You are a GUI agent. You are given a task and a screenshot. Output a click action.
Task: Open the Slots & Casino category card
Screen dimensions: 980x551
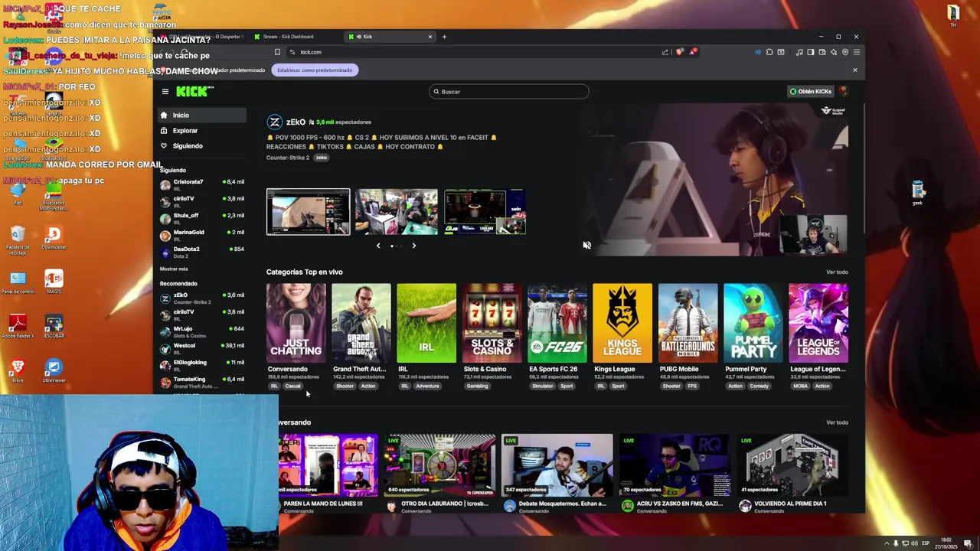click(492, 323)
